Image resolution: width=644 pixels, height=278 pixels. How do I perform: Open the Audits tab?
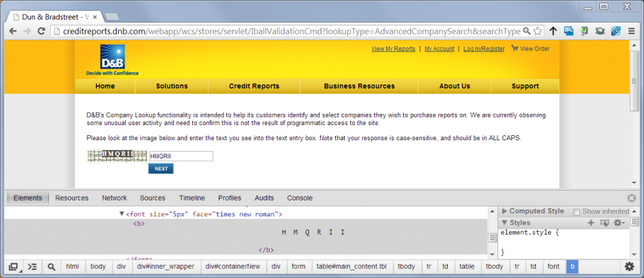[264, 198]
